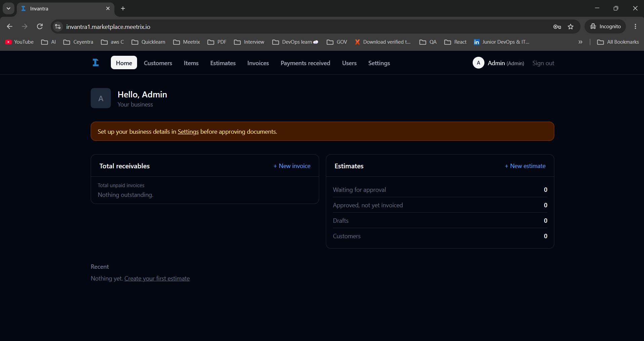Open the Users page
The image size is (644, 341).
tap(349, 63)
